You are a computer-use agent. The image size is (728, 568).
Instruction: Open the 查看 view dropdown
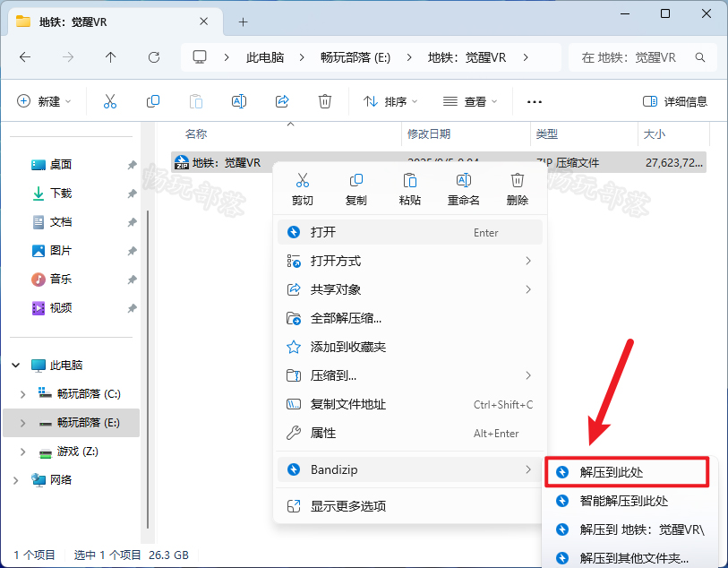click(470, 101)
